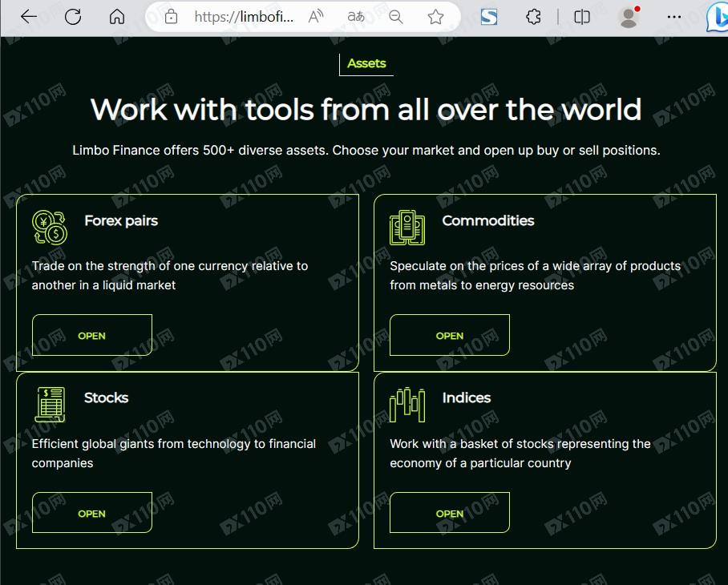
Task: Click the Forex pairs currency icon
Action: (x=50, y=228)
